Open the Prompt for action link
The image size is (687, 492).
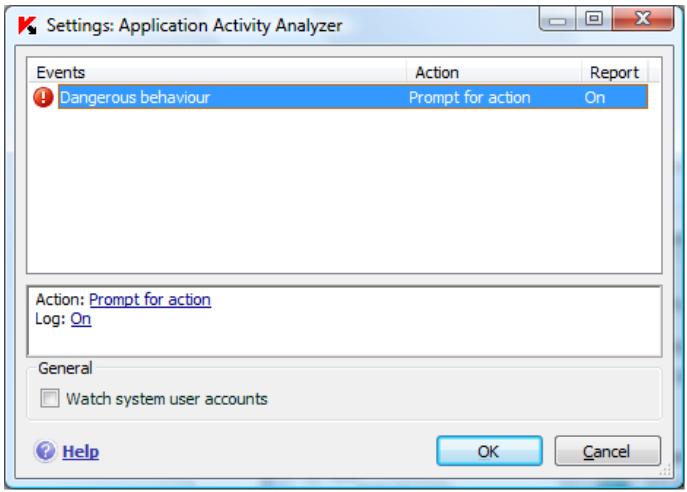coord(150,300)
